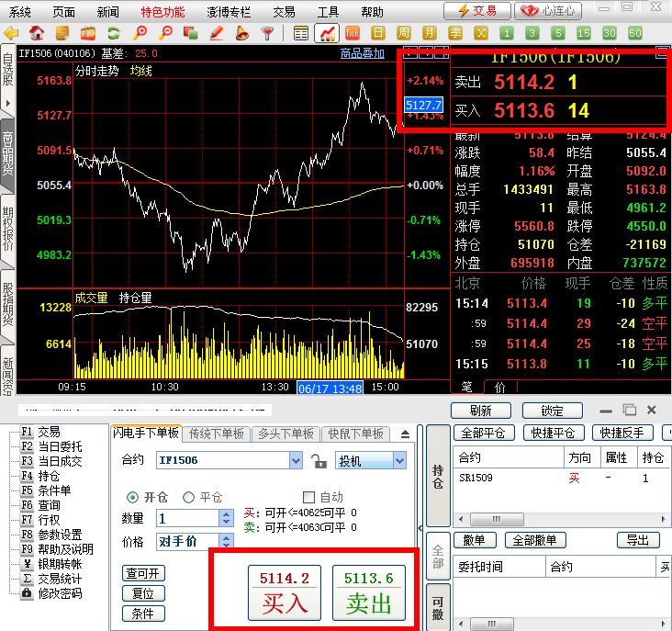Click the 数量 quantity stepper arrows
This screenshot has width=672, height=631.
226,518
